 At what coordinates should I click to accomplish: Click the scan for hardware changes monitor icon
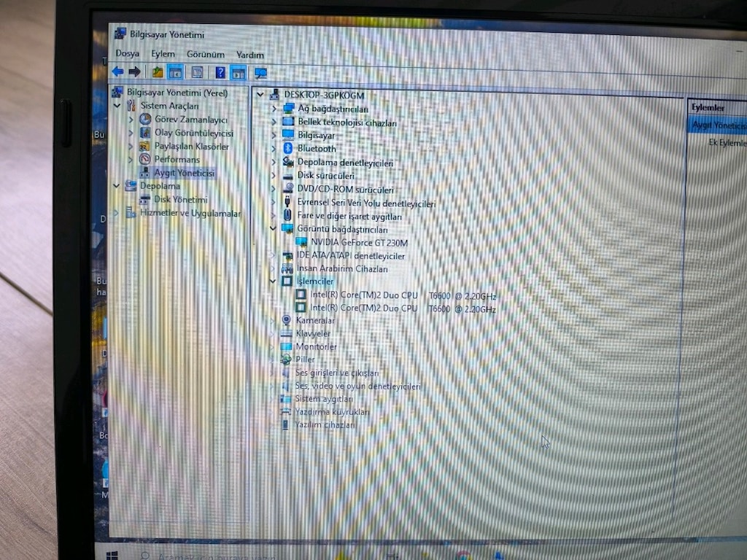tap(260, 74)
